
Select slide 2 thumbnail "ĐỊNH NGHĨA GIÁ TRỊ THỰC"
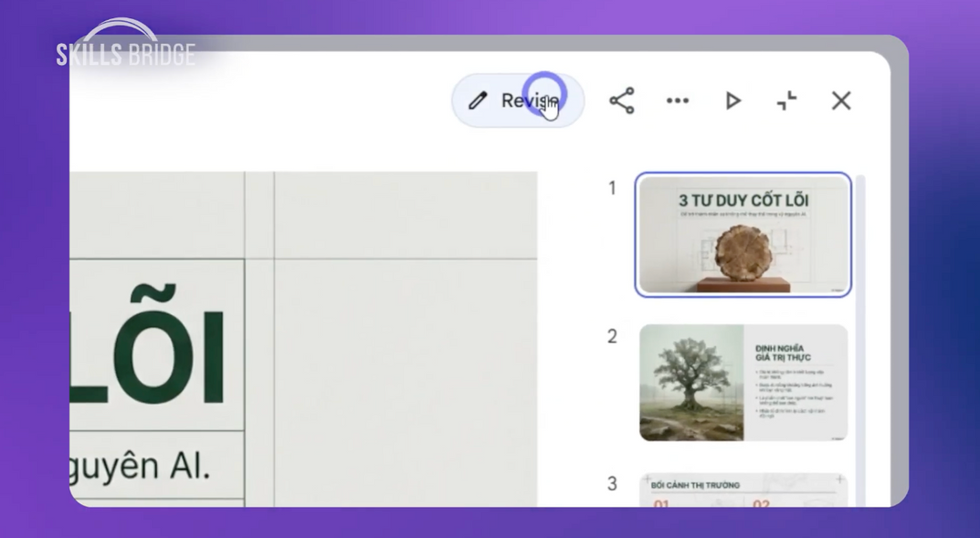click(x=743, y=383)
